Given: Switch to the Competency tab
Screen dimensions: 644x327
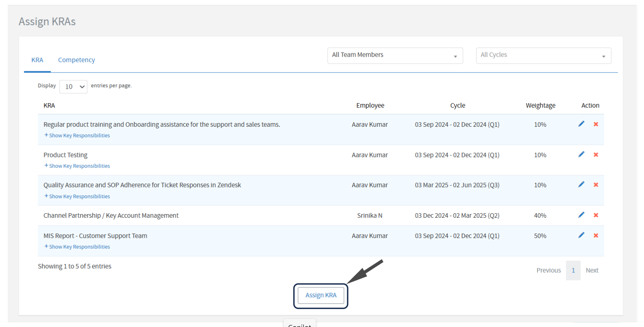Looking at the screenshot, I should pos(76,60).
